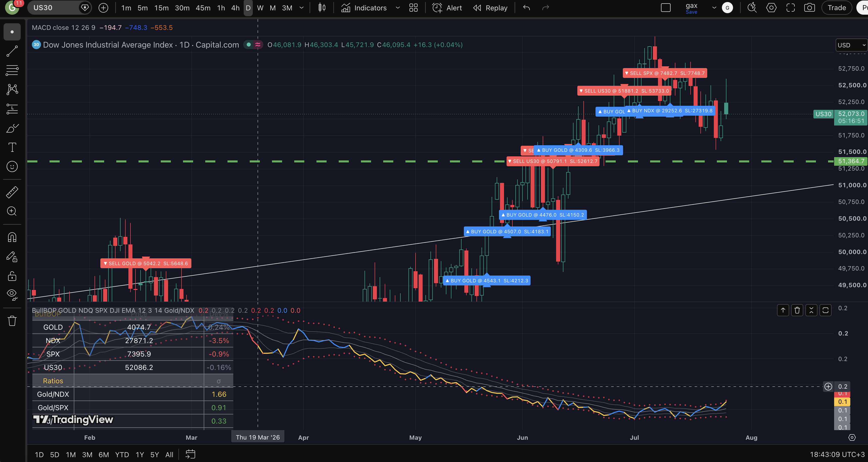Expand the more timeframes dropdown arrow
868x462 pixels.
(302, 8)
